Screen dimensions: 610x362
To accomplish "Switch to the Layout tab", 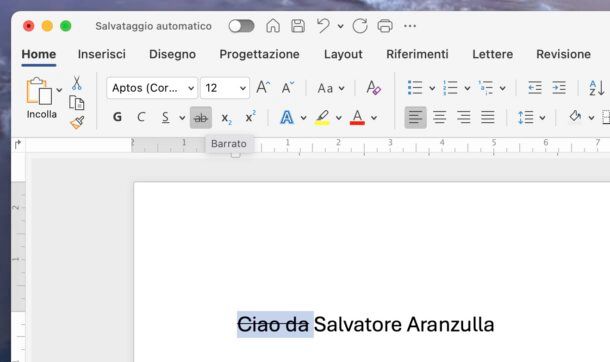I will (x=343, y=54).
